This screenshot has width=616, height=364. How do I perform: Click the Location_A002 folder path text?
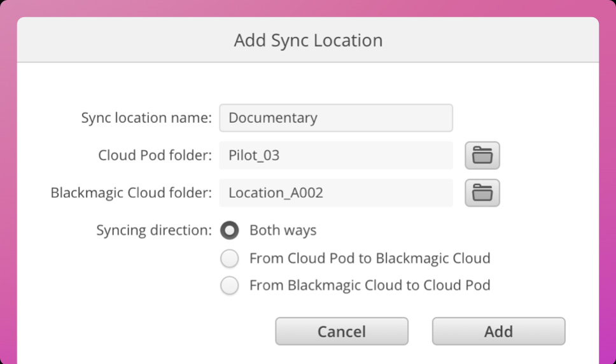[276, 193]
